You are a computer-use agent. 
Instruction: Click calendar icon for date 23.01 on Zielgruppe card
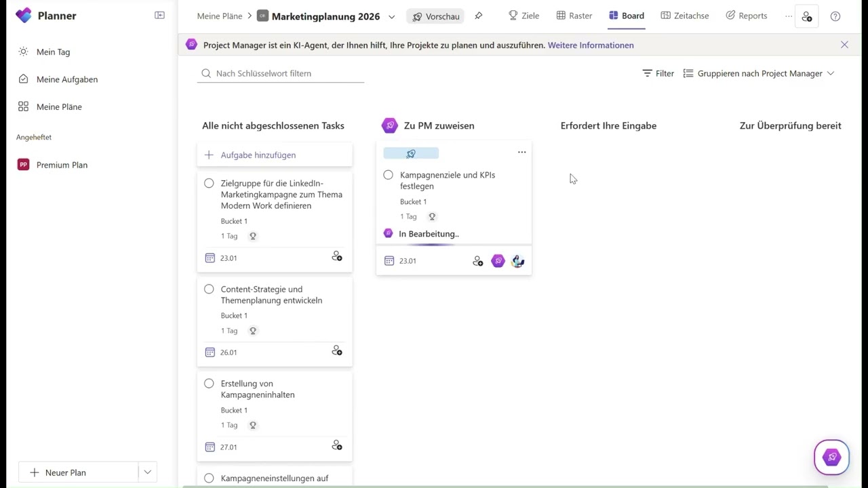[210, 258]
